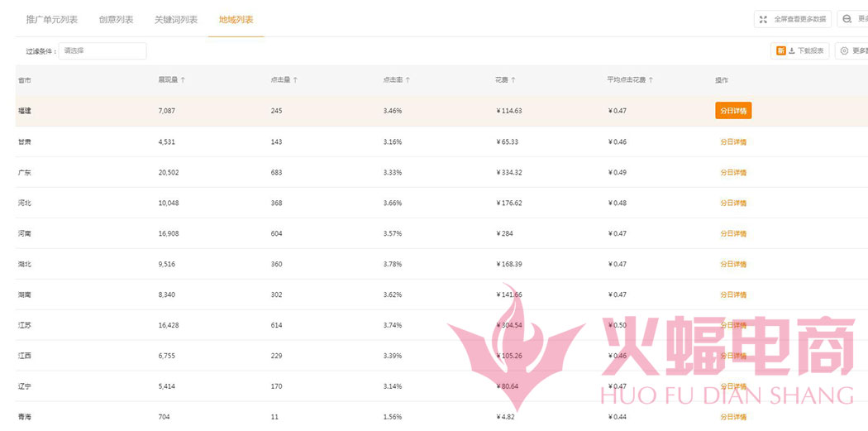
Task: Switch to the 推广单元列表 tab
Action: coord(51,19)
